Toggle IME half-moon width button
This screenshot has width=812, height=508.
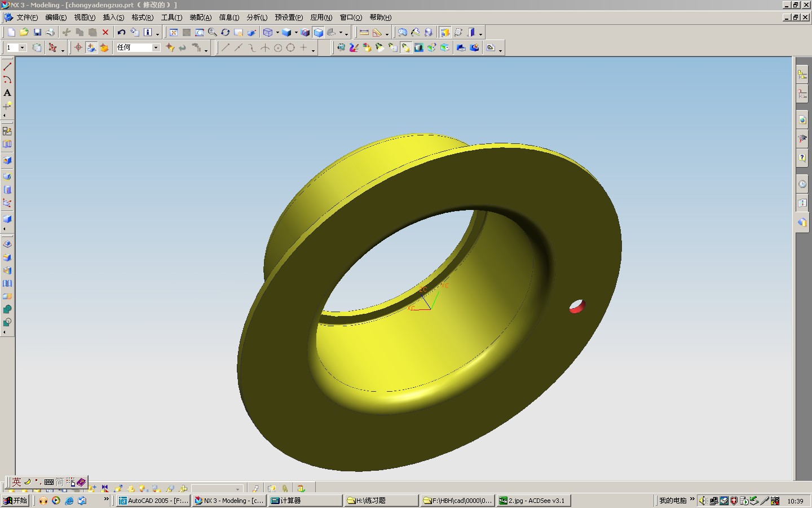click(27, 482)
